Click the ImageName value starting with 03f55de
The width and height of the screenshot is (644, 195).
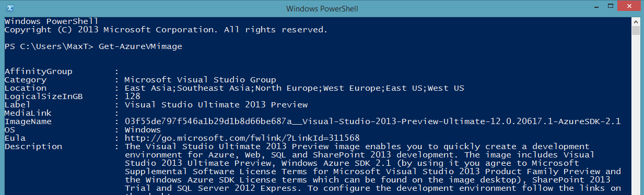pyautogui.click(x=372, y=121)
